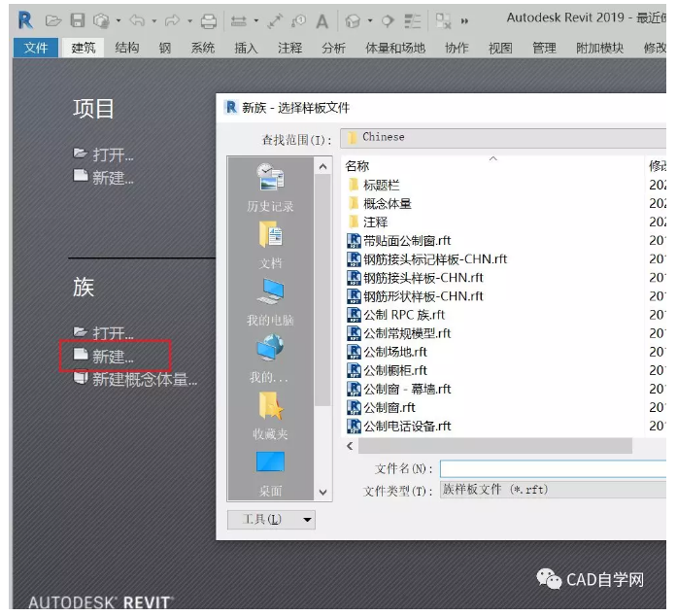Go to network places globe icon in sidebar

(x=270, y=359)
